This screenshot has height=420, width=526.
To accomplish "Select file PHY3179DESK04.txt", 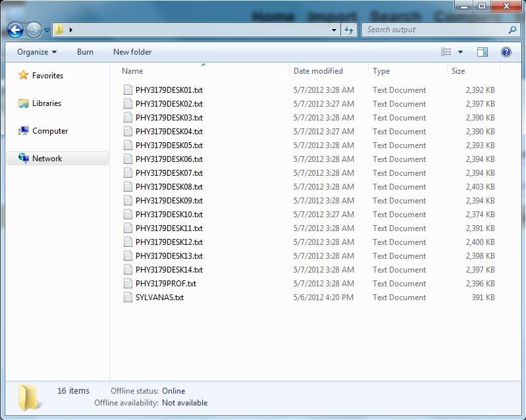I will pos(169,132).
